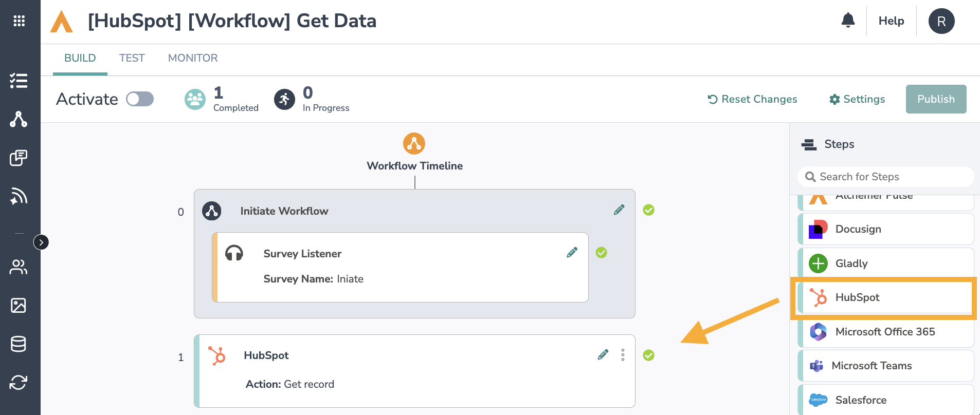Image resolution: width=980 pixels, height=415 pixels.
Task: Click the checklist icon in sidebar
Action: pyautogui.click(x=19, y=81)
